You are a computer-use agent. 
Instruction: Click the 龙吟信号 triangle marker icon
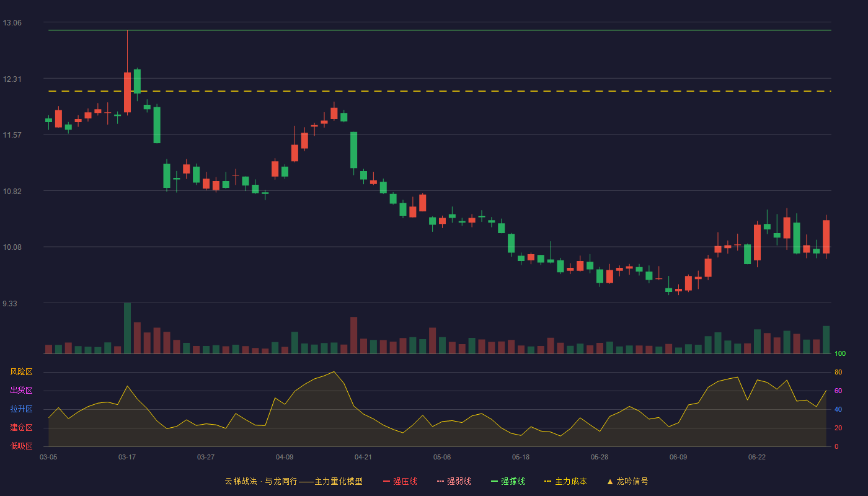(610, 481)
